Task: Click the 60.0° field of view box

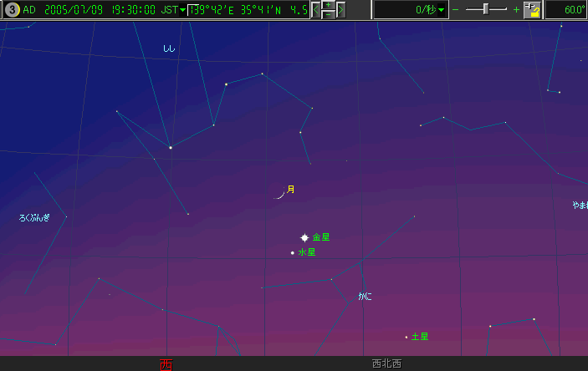Action: 565,10
